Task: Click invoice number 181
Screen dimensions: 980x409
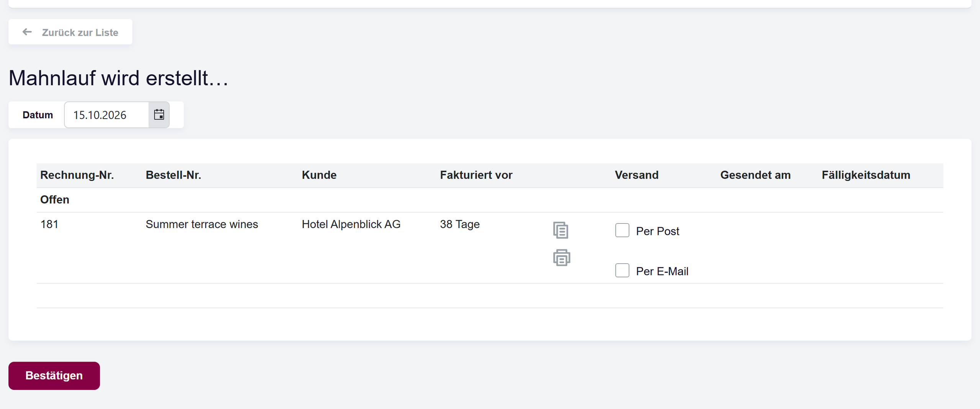Action: pyautogui.click(x=49, y=224)
